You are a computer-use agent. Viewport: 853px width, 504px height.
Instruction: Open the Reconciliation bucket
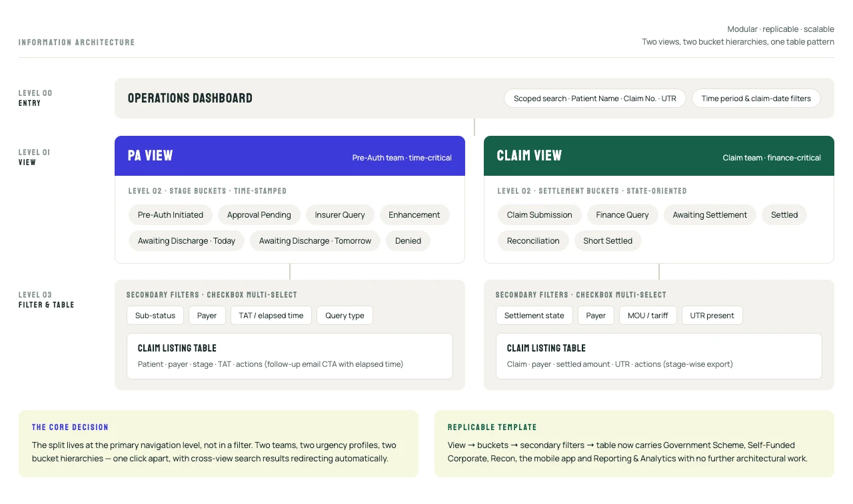point(533,241)
